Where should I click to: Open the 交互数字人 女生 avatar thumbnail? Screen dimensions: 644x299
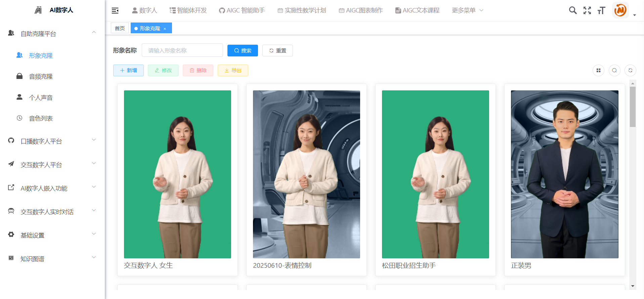coord(177,174)
